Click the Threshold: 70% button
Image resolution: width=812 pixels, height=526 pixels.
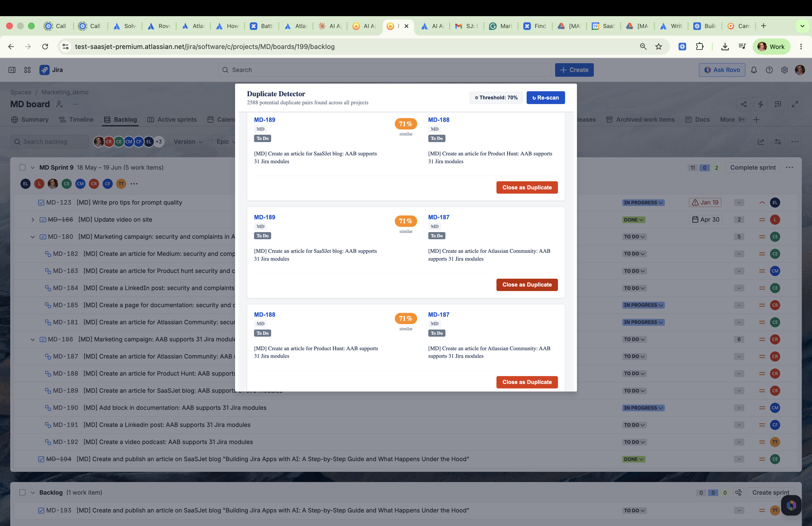(496, 98)
